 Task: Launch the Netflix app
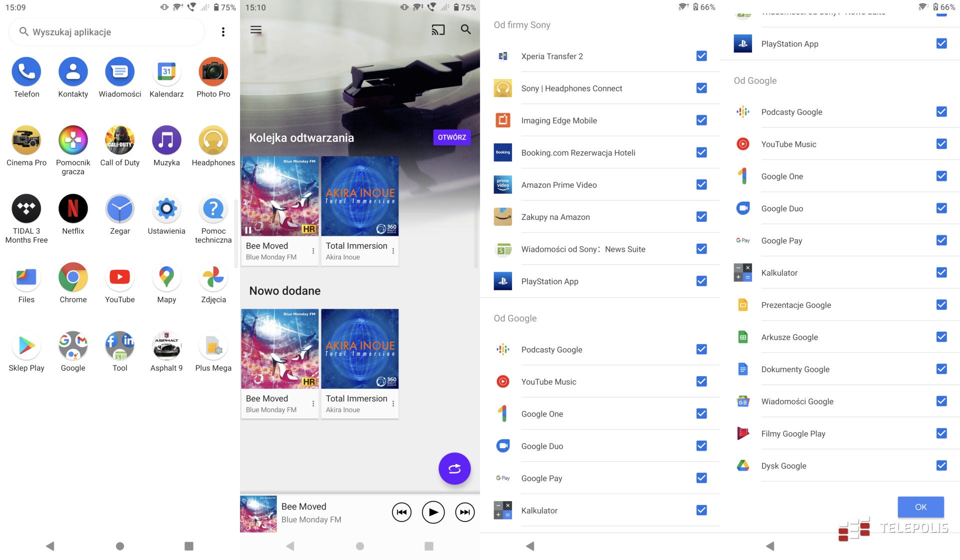pos(73,209)
